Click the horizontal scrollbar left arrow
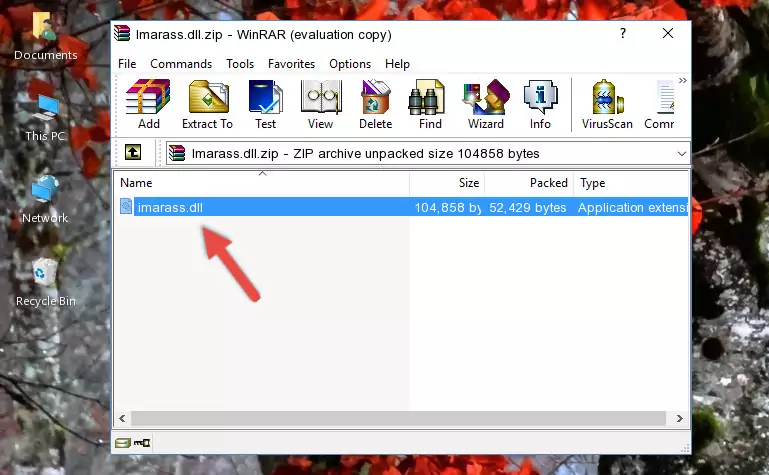The width and height of the screenshot is (769, 475). (122, 419)
